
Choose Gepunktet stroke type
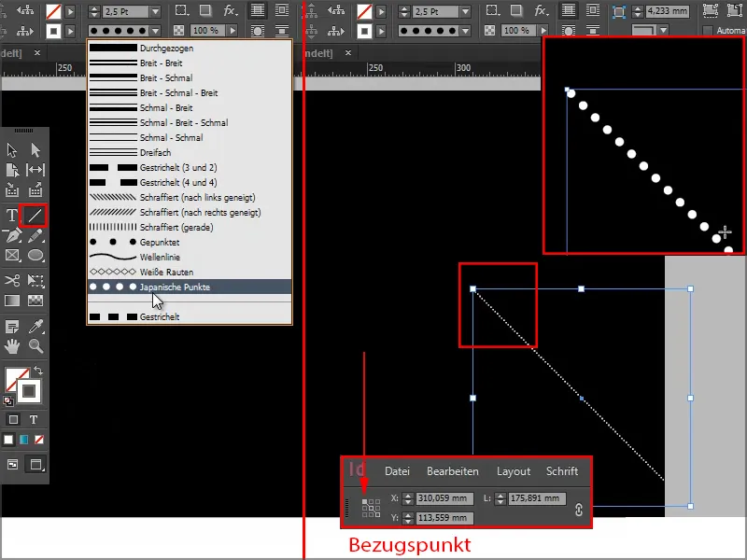tap(190, 242)
